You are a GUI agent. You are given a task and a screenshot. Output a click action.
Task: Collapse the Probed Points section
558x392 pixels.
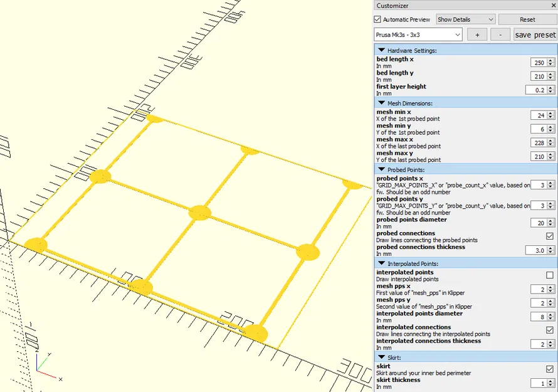(x=381, y=169)
